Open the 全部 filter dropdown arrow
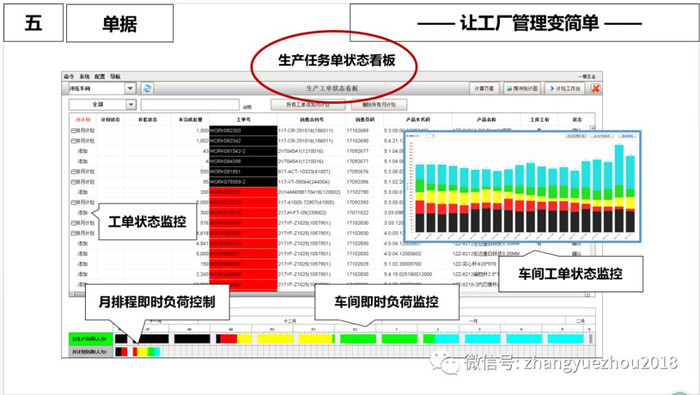700x395 pixels. click(131, 104)
